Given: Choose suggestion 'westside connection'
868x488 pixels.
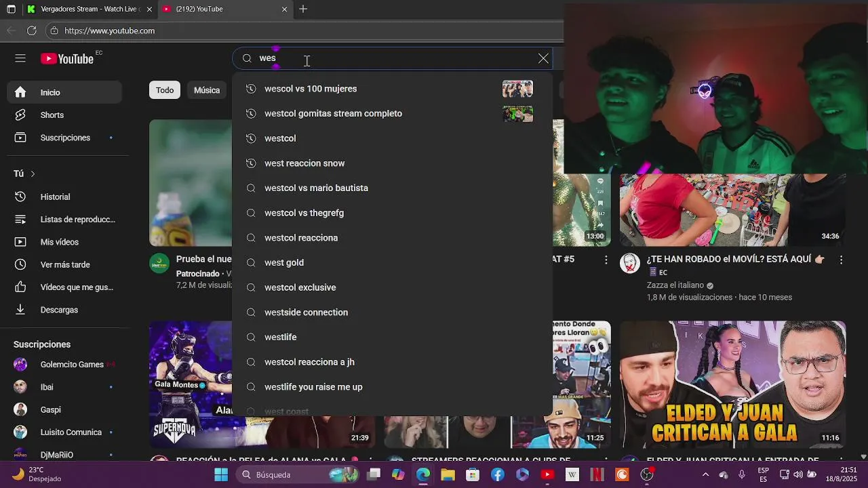Looking at the screenshot, I should (x=392, y=312).
